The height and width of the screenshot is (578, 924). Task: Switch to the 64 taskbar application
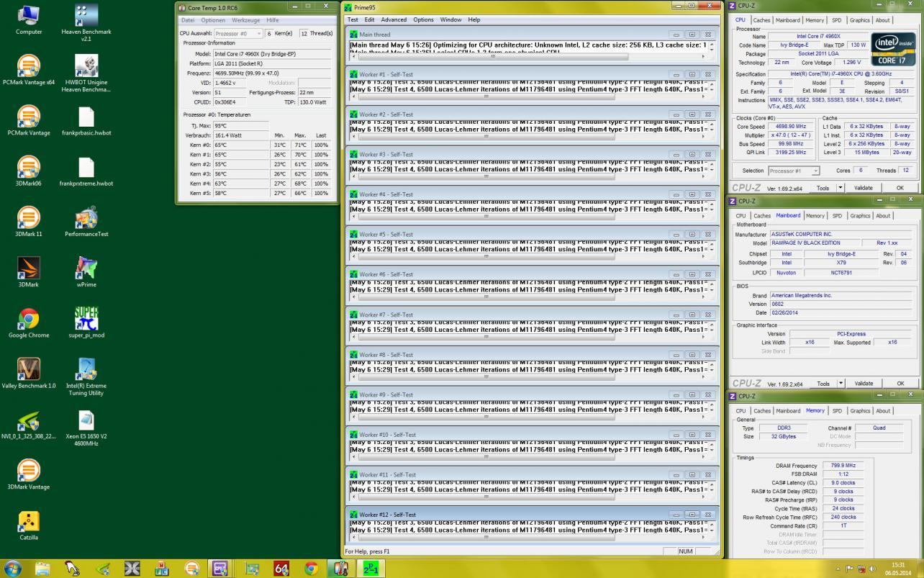pyautogui.click(x=281, y=568)
